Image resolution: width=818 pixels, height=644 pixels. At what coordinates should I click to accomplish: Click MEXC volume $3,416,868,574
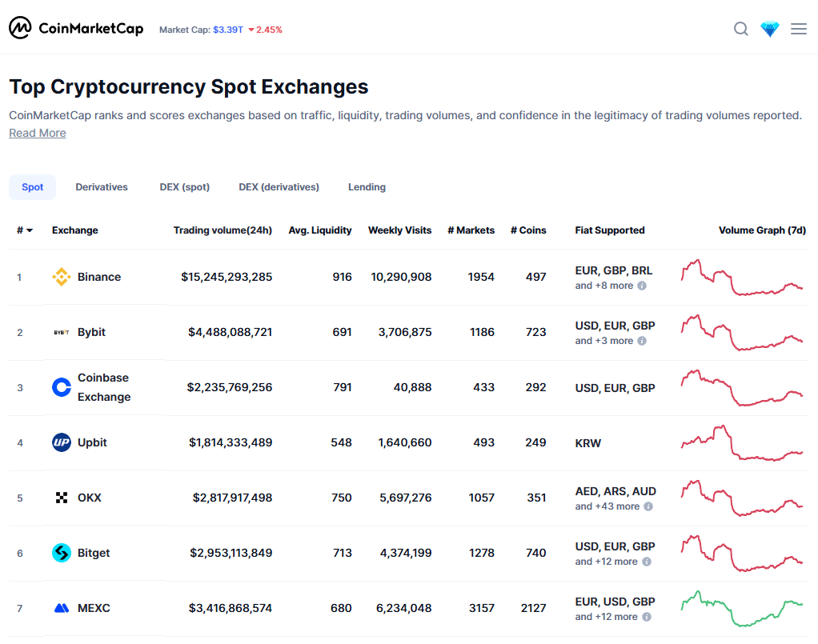pos(230,608)
